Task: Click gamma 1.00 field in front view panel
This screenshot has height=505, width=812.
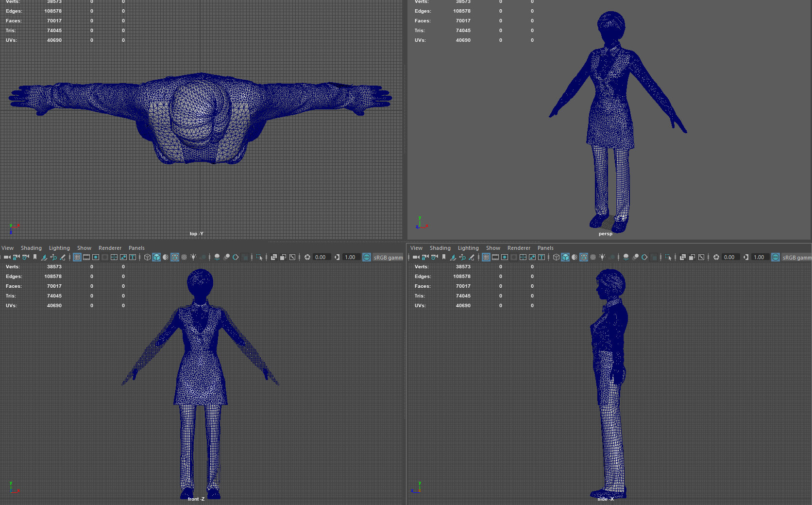Action: pos(350,257)
